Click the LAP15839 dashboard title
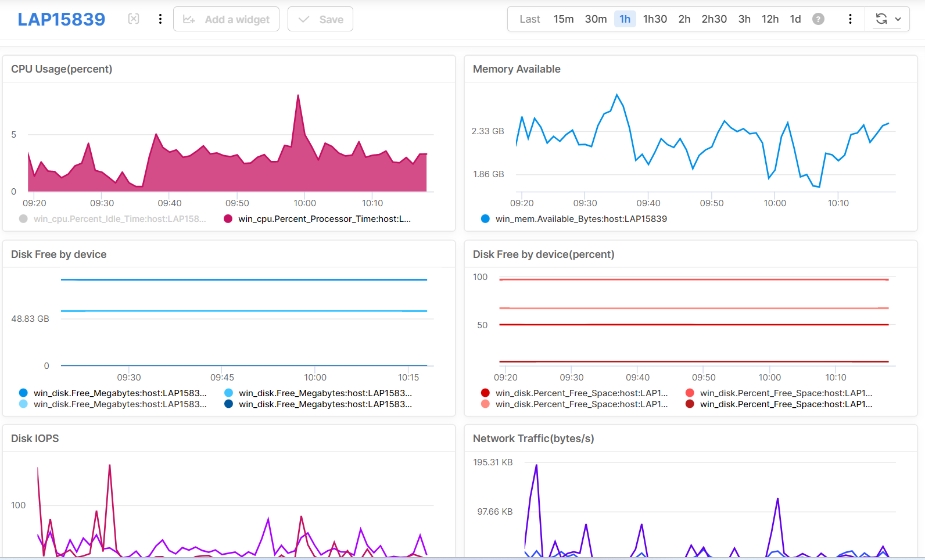Viewport: 925px width, 560px height. (62, 19)
